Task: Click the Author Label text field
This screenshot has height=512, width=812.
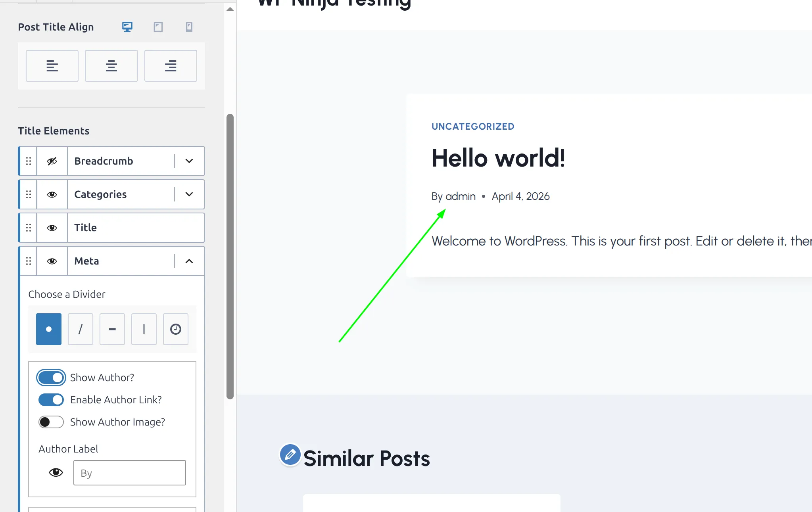Action: click(x=130, y=473)
